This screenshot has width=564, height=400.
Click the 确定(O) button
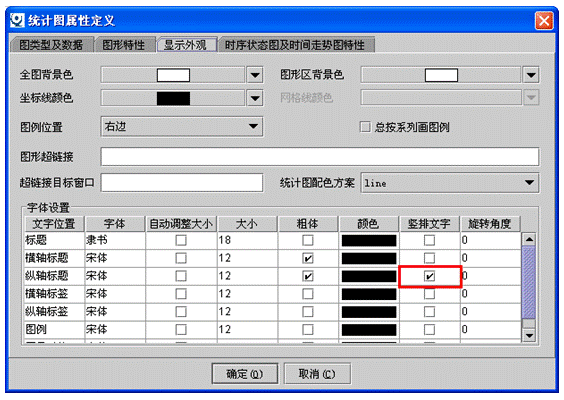click(245, 374)
